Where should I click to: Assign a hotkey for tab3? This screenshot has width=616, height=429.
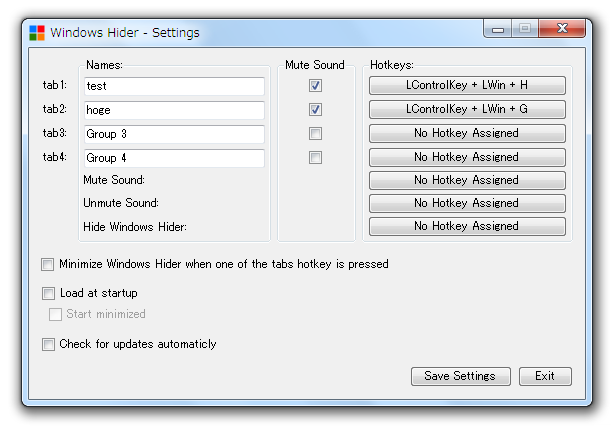click(467, 133)
